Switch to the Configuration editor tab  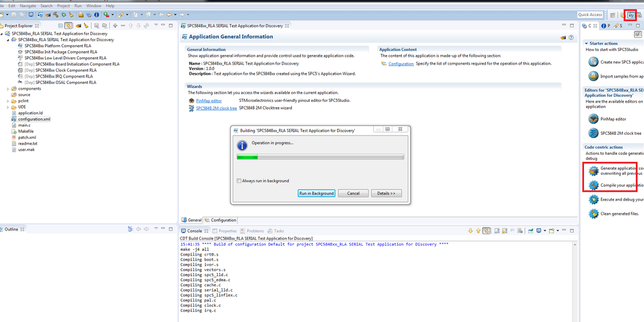(x=220, y=220)
